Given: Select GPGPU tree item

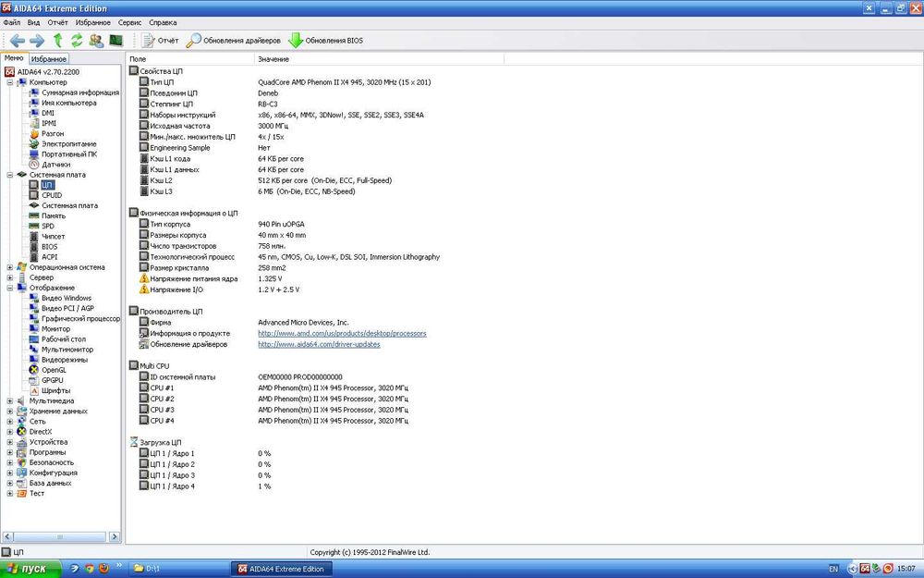Looking at the screenshot, I should click(53, 380).
